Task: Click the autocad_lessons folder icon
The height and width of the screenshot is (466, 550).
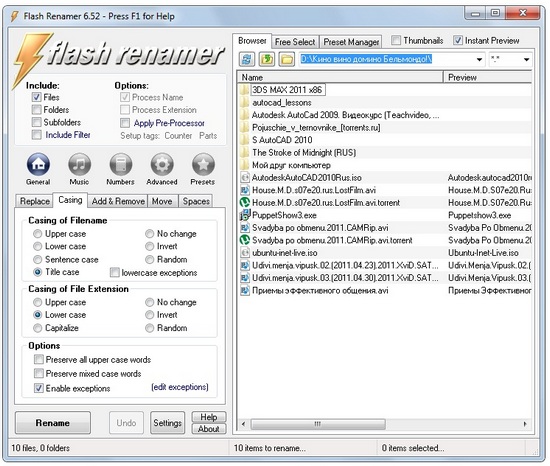Action: [x=244, y=102]
